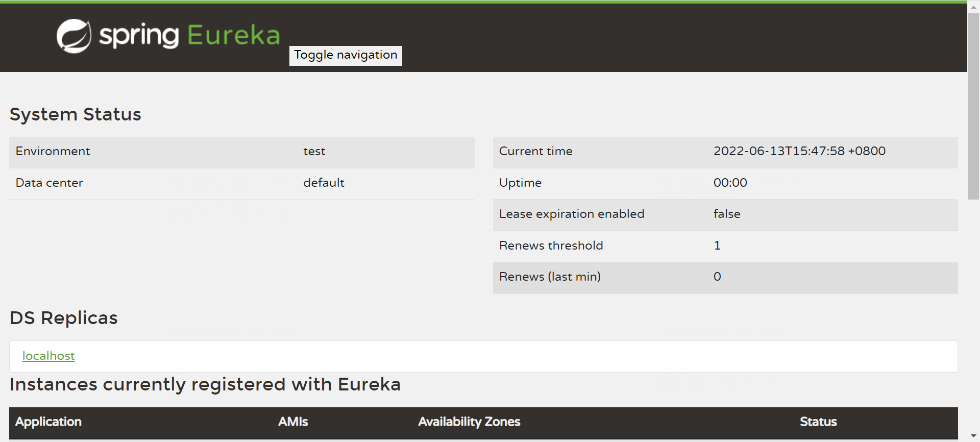Select the System Status heading
This screenshot has width=980, height=442.
(76, 114)
